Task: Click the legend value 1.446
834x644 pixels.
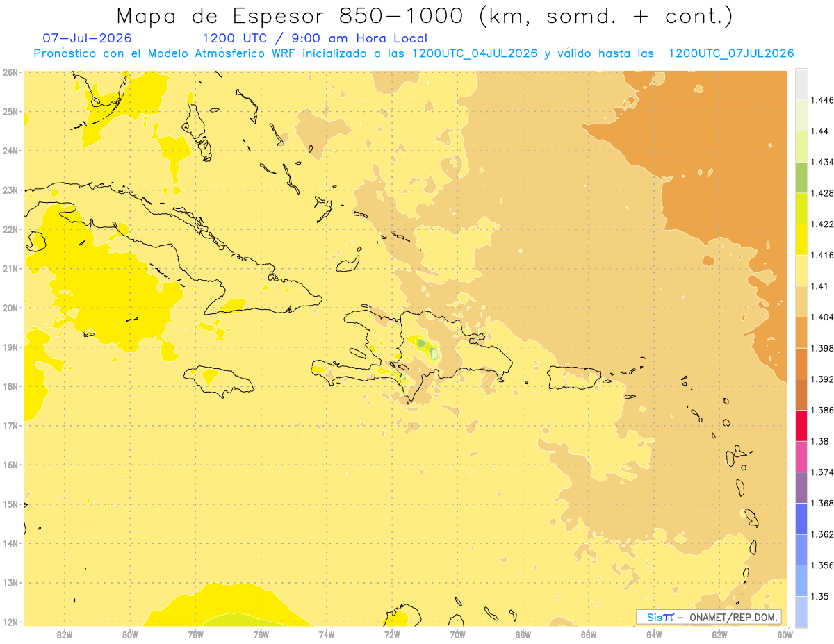Action: point(824,101)
